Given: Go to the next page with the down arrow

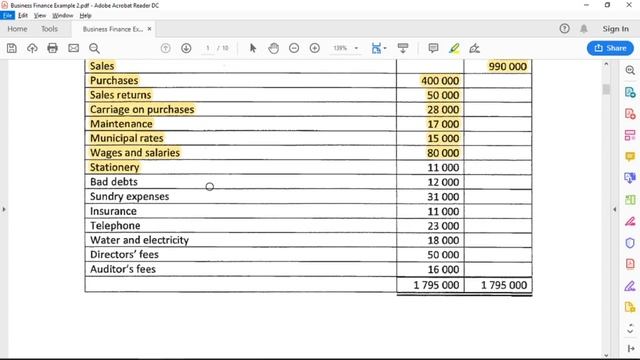Looking at the screenshot, I should click(186, 48).
